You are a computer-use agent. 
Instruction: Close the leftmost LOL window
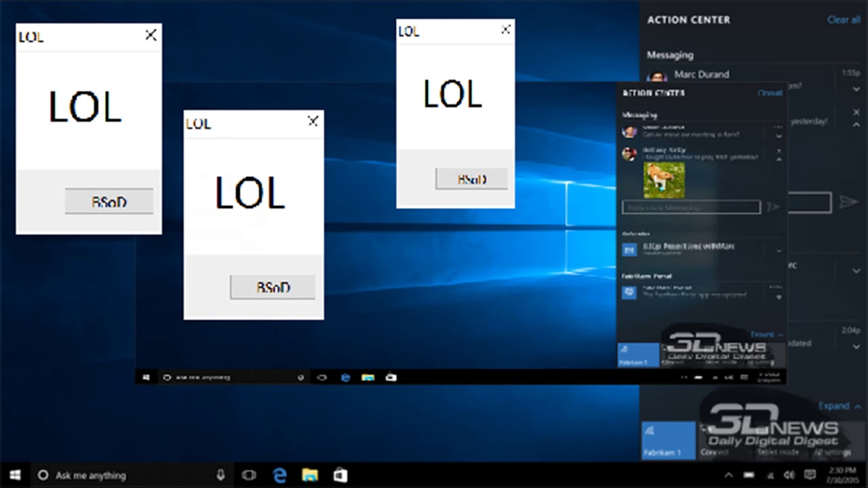(x=151, y=35)
